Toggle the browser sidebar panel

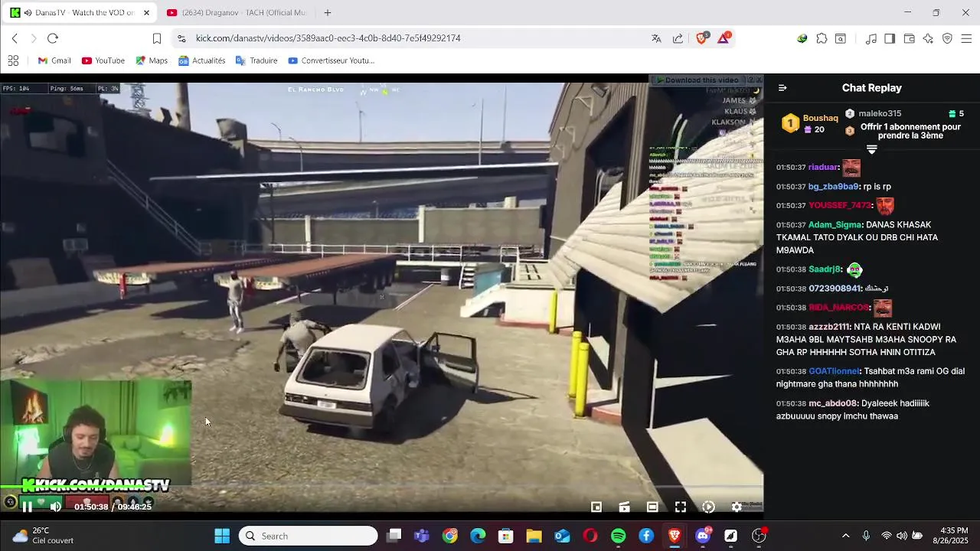point(890,38)
